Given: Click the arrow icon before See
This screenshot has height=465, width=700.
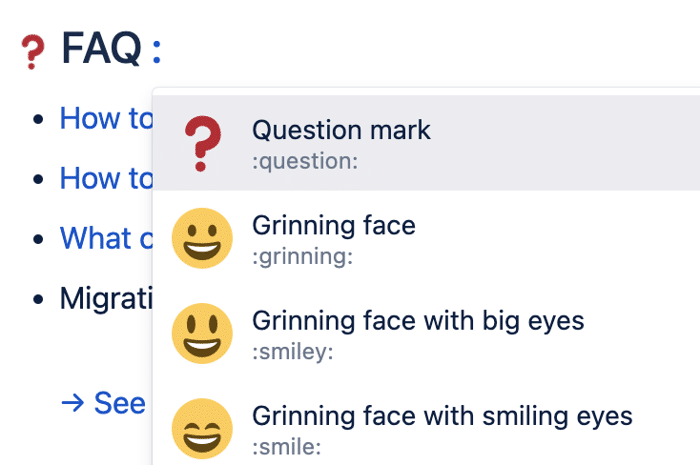Looking at the screenshot, I should click(72, 403).
